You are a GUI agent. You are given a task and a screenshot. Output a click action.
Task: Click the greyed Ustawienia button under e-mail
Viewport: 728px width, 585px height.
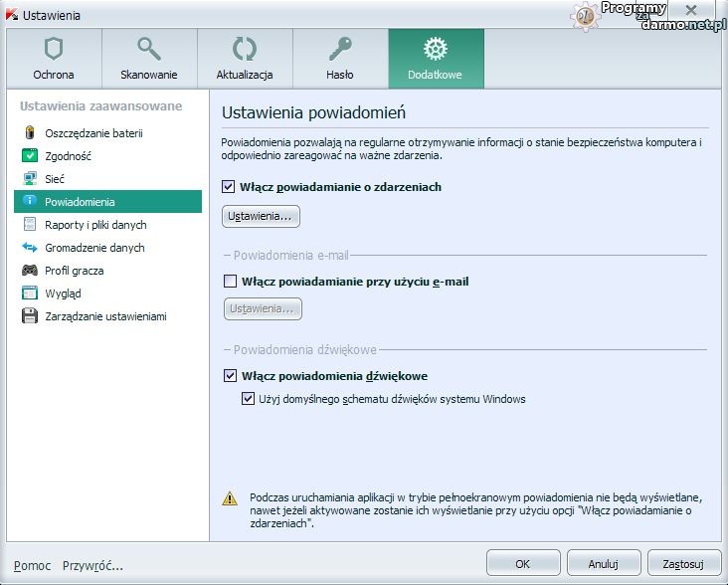pyautogui.click(x=263, y=309)
